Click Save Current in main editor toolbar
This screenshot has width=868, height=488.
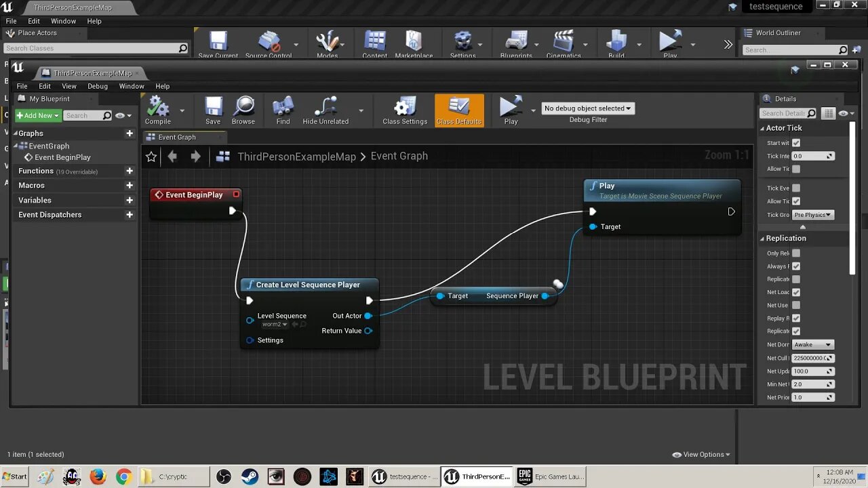point(218,45)
